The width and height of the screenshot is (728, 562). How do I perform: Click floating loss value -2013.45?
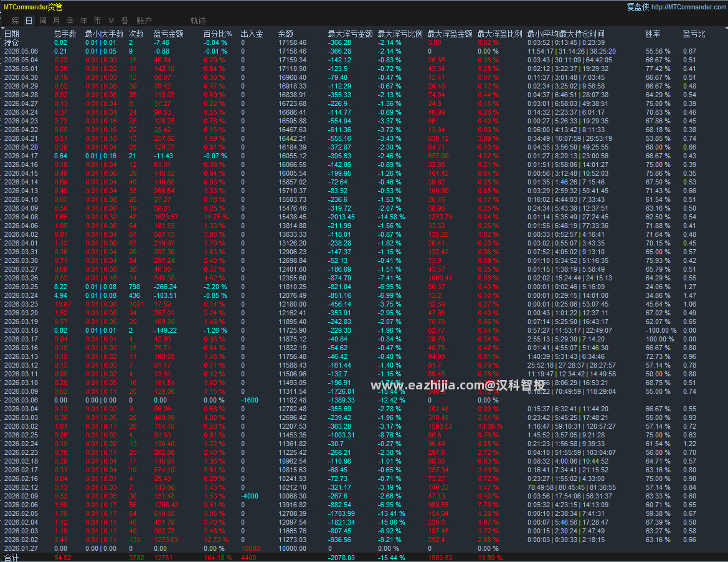[342, 217]
